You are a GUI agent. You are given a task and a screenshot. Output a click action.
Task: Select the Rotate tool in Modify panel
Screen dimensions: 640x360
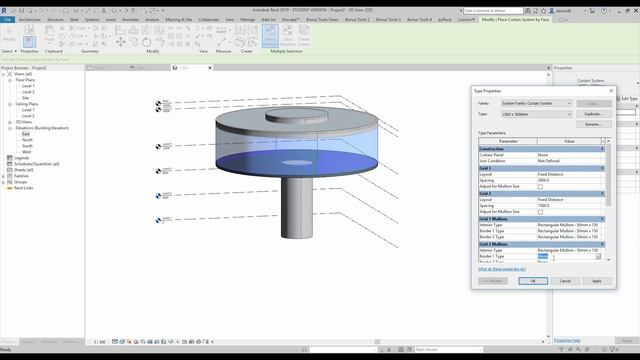(147, 42)
